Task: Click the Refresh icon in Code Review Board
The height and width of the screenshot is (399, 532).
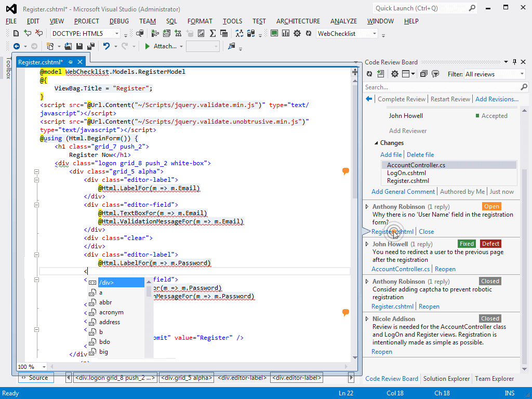Action: tap(369, 74)
